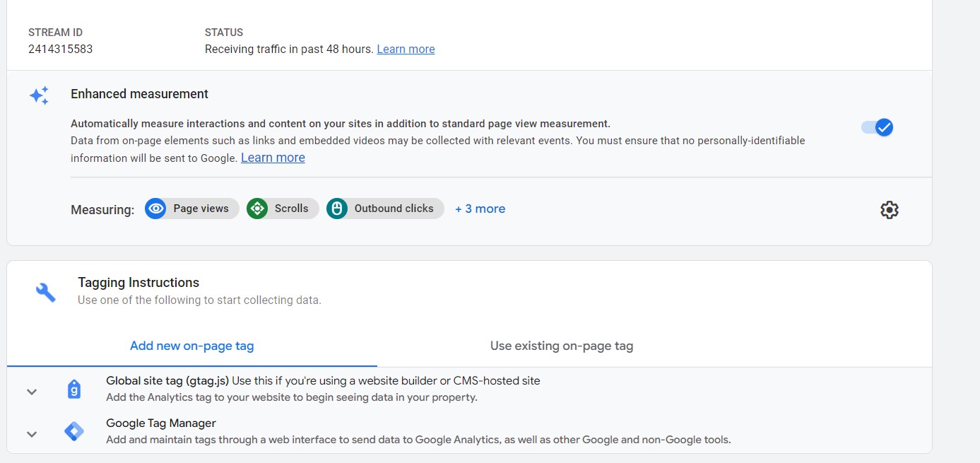Click the Measuring: label
Screen dimensions: 980x463
tap(102, 210)
